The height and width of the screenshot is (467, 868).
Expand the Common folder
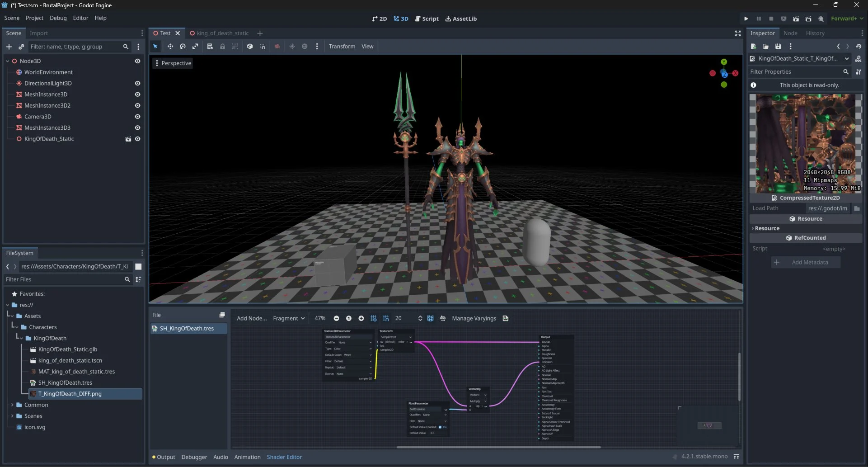click(12, 405)
